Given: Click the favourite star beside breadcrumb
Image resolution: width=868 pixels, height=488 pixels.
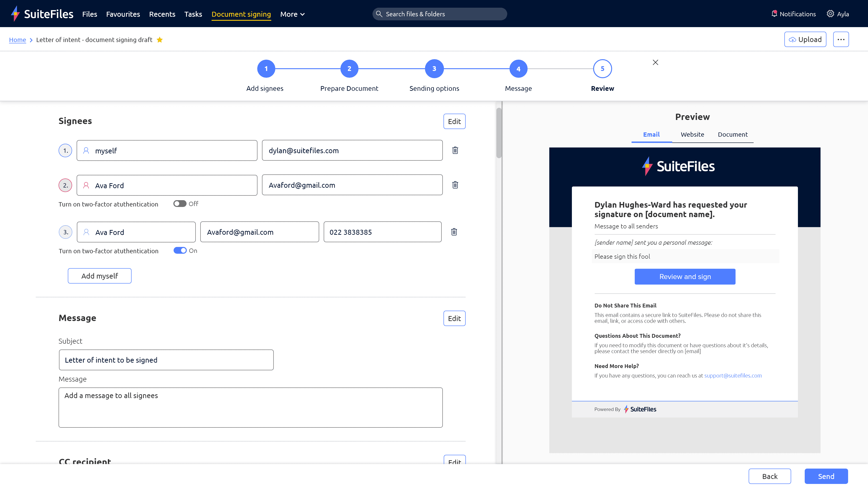Looking at the screenshot, I should (x=160, y=40).
